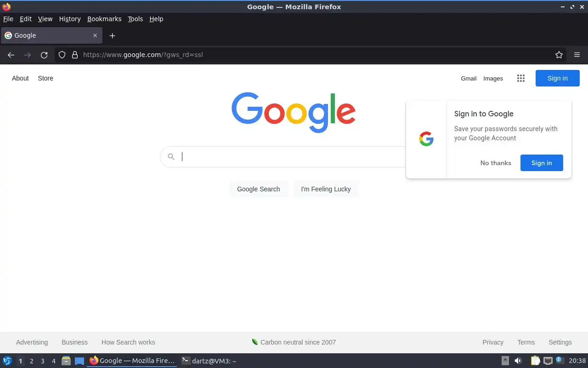Open a new tab with the plus button
588x368 pixels.
coord(112,35)
